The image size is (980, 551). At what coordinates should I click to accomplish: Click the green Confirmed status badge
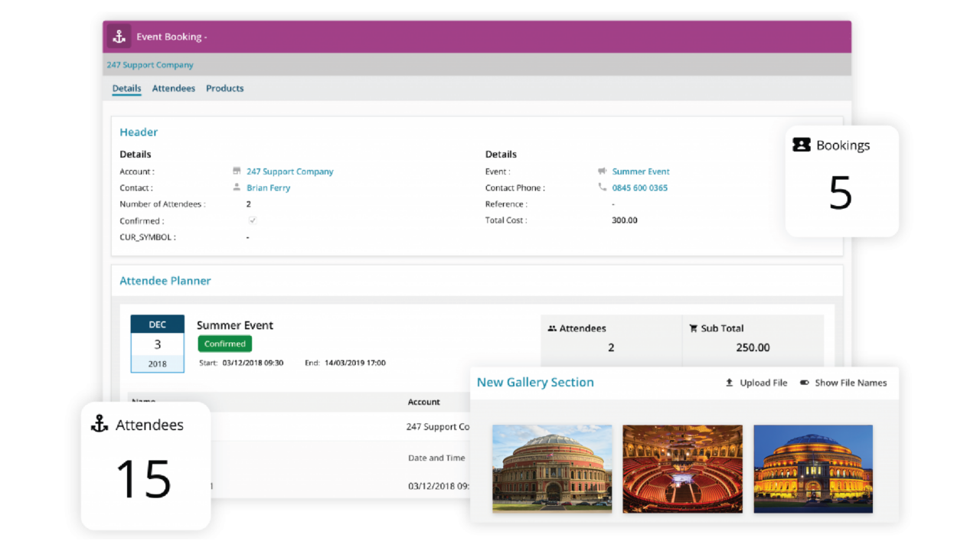(x=224, y=344)
